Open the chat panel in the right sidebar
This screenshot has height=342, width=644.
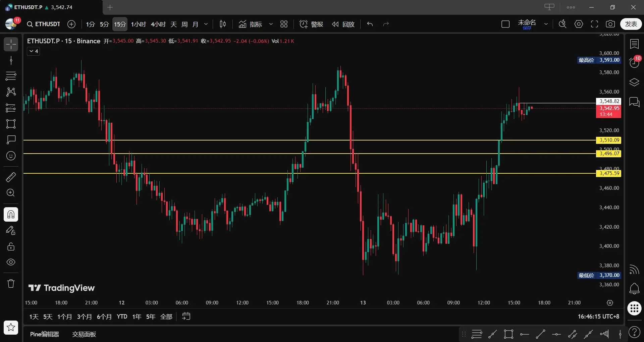634,102
